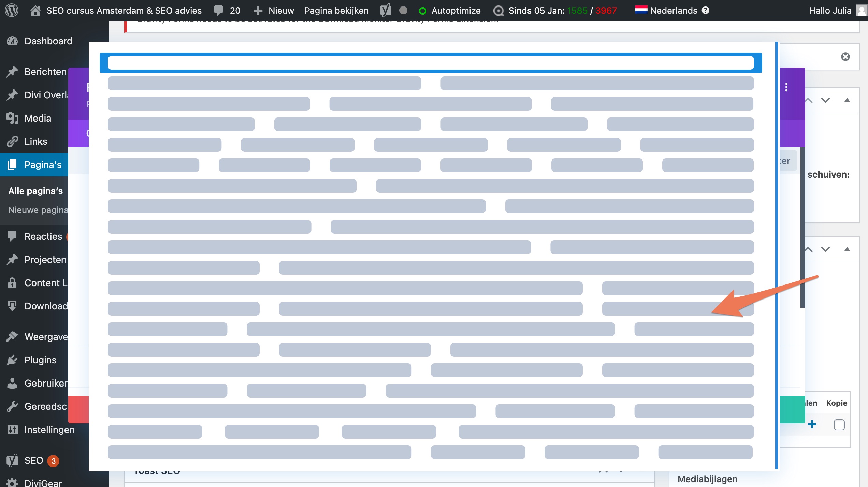Viewport: 868px width, 487px height.
Task: Click the dark vertical scrollbar right of modal
Action: [802, 227]
